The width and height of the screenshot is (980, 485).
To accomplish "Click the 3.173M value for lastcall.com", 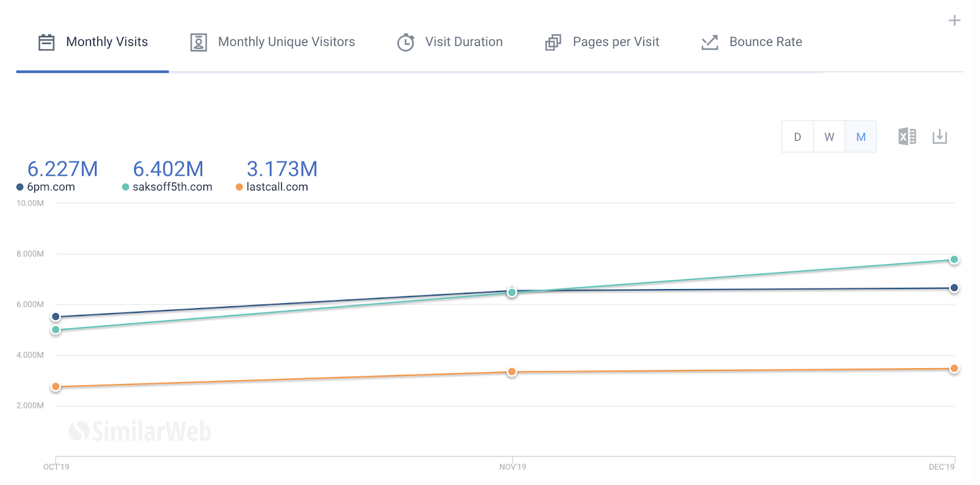I will 282,168.
